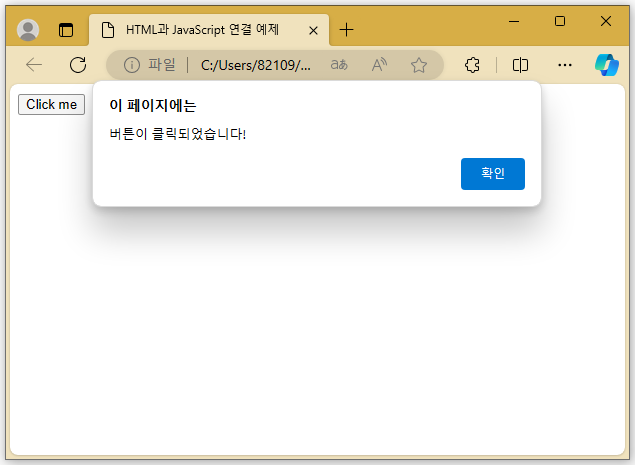
Task: Open the tab actions menu icon
Action: (66, 30)
